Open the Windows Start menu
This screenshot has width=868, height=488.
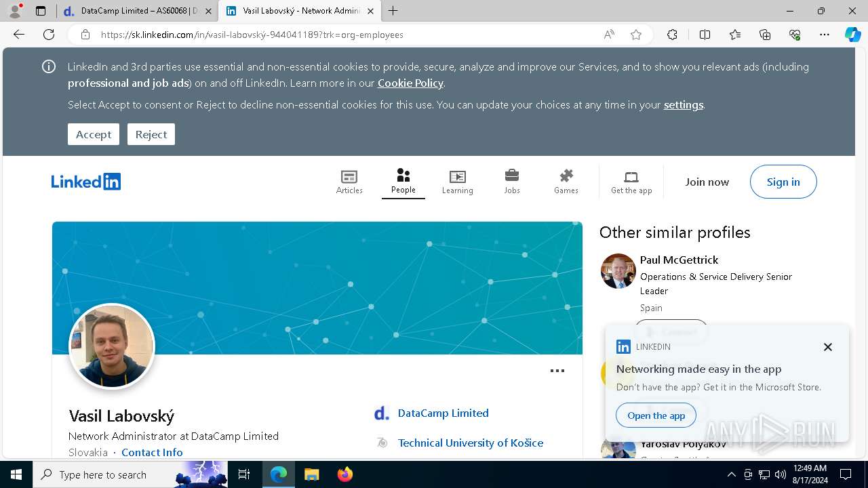16,474
